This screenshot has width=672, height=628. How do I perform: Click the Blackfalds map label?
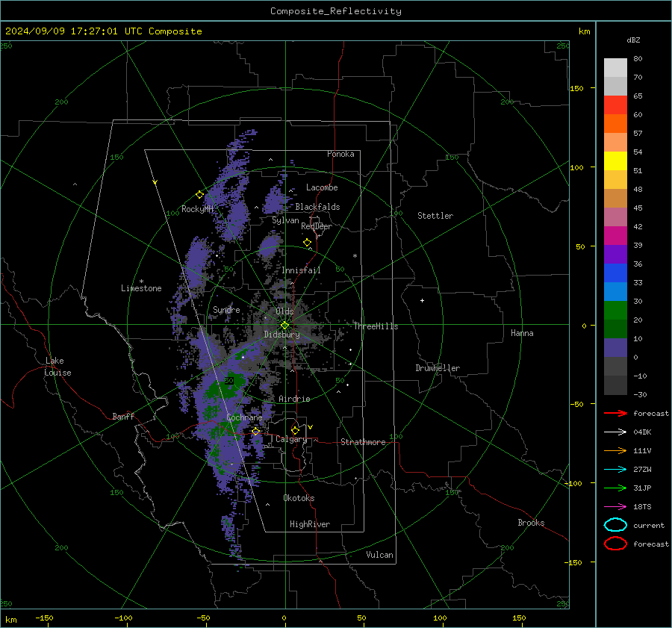[317, 207]
